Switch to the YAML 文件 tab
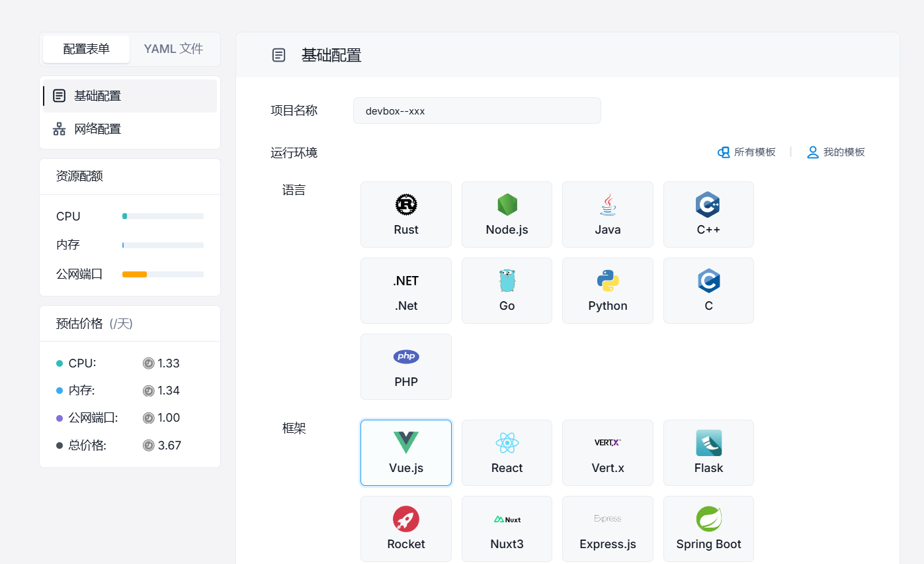This screenshot has width=924, height=564. point(173,49)
